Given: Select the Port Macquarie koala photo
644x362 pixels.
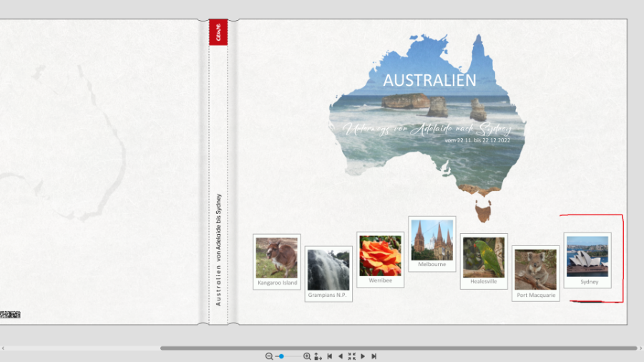Looking at the screenshot, I should (535, 269).
